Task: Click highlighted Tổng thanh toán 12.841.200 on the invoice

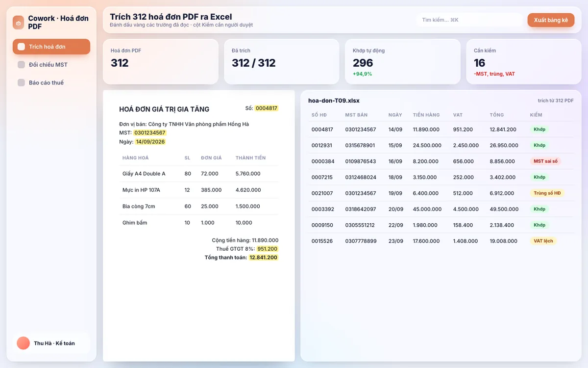Action: pyautogui.click(x=263, y=258)
